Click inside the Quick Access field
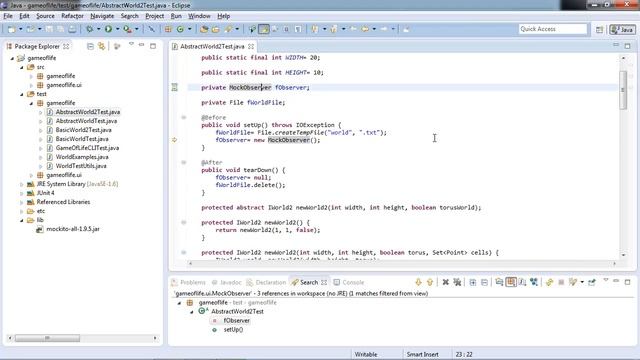The image size is (640, 360). [x=553, y=29]
